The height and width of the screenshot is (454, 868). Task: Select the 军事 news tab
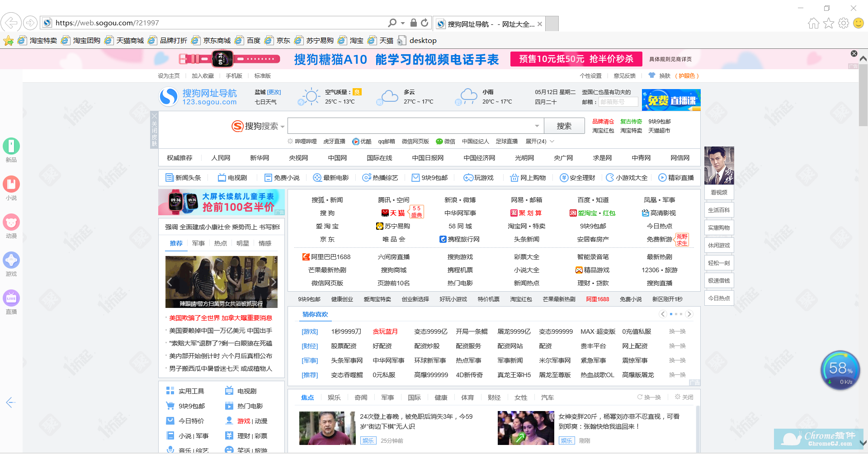coord(198,243)
